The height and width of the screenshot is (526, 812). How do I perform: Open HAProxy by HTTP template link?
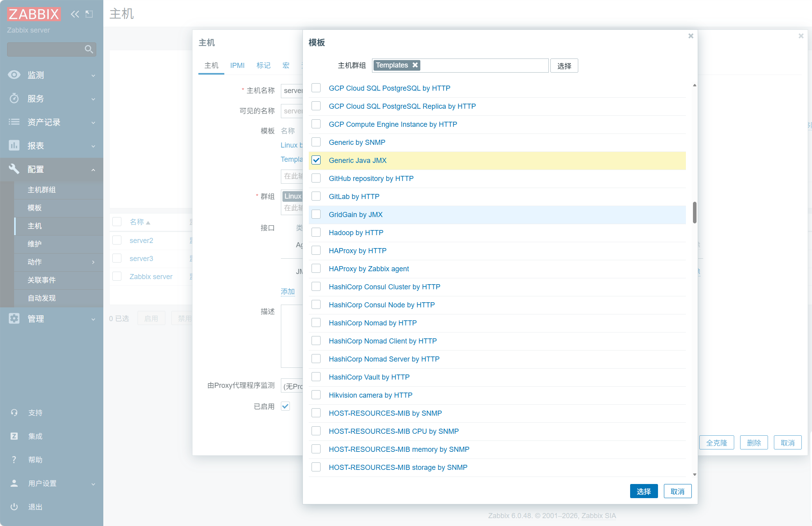pos(357,250)
